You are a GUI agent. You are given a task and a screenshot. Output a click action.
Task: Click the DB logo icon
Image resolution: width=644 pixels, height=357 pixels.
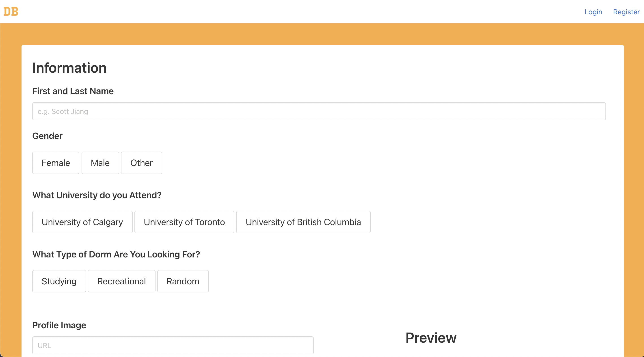point(11,11)
